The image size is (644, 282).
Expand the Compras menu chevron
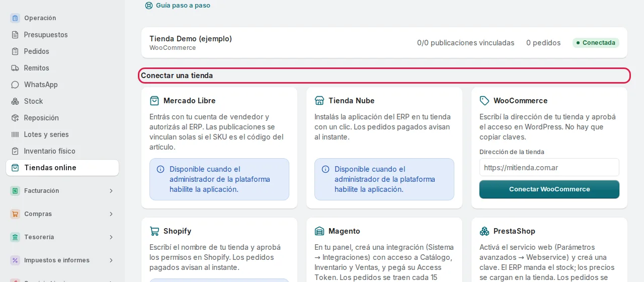pyautogui.click(x=111, y=214)
